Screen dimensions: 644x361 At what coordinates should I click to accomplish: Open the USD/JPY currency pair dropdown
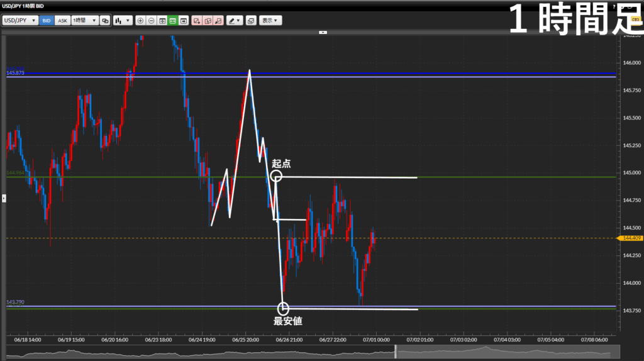[19, 21]
